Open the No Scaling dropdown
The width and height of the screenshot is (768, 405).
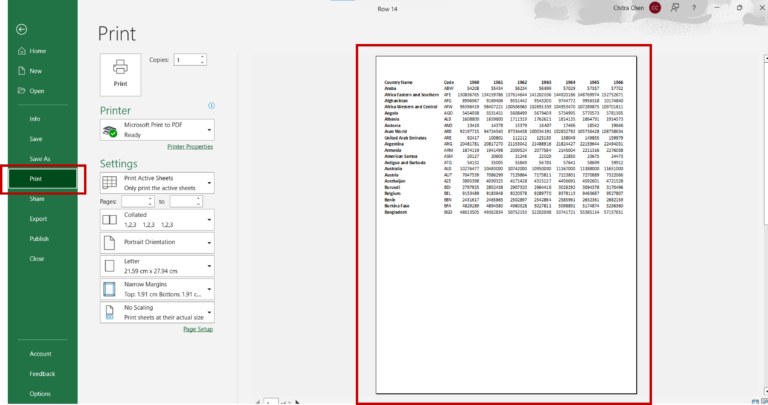click(x=157, y=312)
